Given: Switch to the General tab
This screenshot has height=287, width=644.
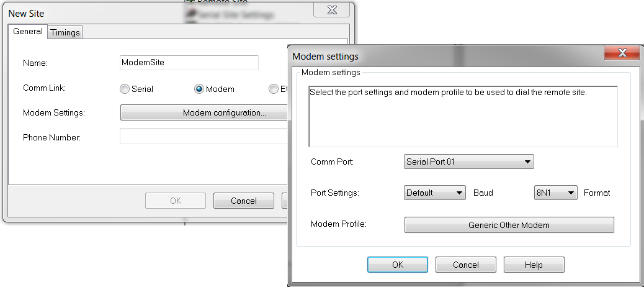Looking at the screenshot, I should (x=27, y=31).
